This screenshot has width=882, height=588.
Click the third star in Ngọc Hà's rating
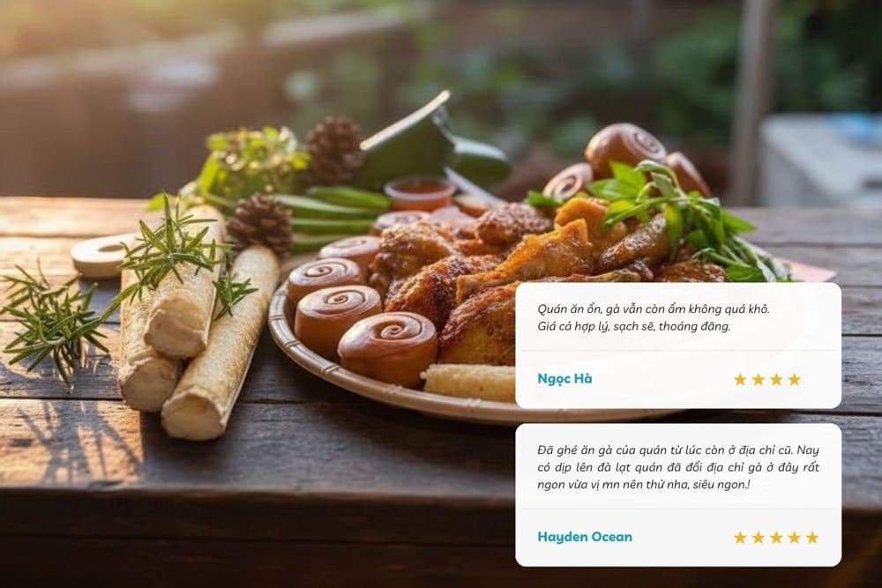(776, 379)
